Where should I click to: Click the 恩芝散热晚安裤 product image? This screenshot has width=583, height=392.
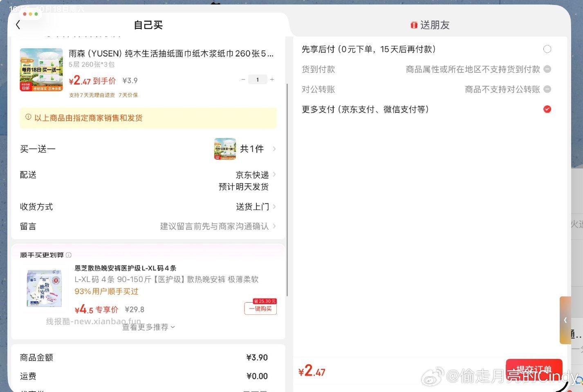point(43,288)
